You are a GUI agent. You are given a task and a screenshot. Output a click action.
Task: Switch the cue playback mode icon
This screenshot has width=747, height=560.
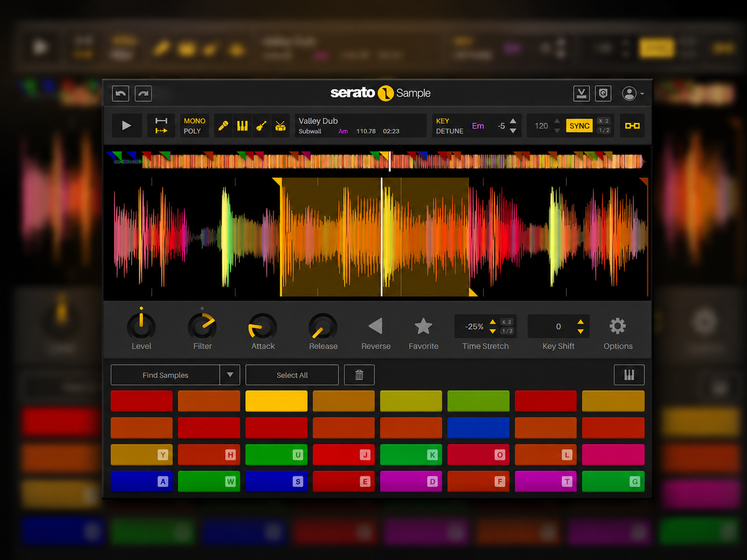161,125
